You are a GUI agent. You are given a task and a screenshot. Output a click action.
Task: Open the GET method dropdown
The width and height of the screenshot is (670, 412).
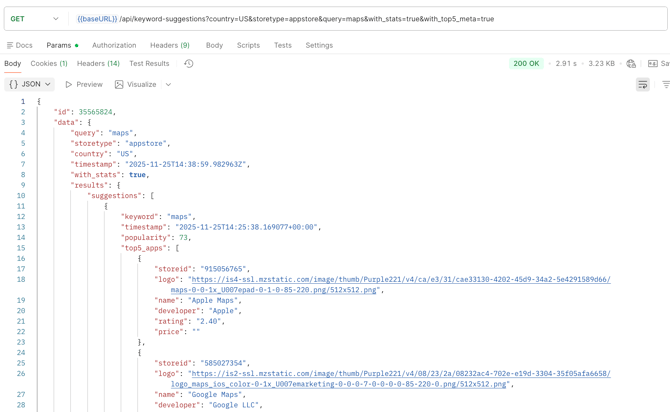pos(34,19)
